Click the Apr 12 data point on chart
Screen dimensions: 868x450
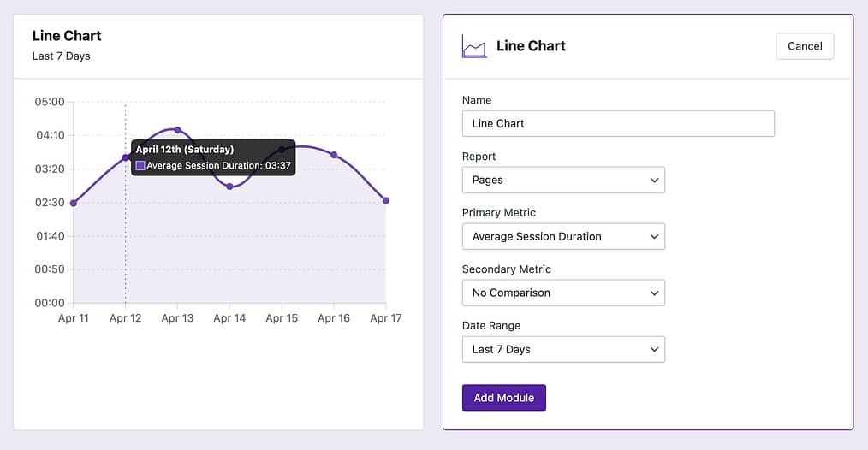[125, 157]
